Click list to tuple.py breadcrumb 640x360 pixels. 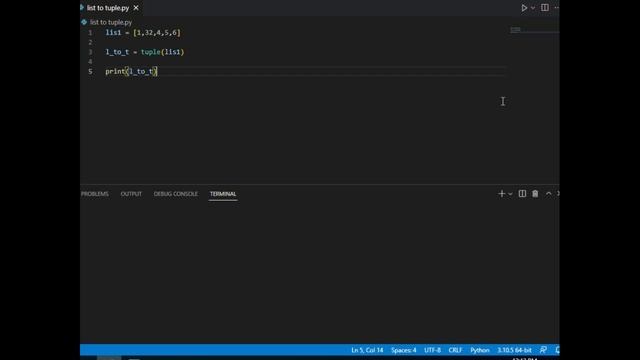(111, 22)
